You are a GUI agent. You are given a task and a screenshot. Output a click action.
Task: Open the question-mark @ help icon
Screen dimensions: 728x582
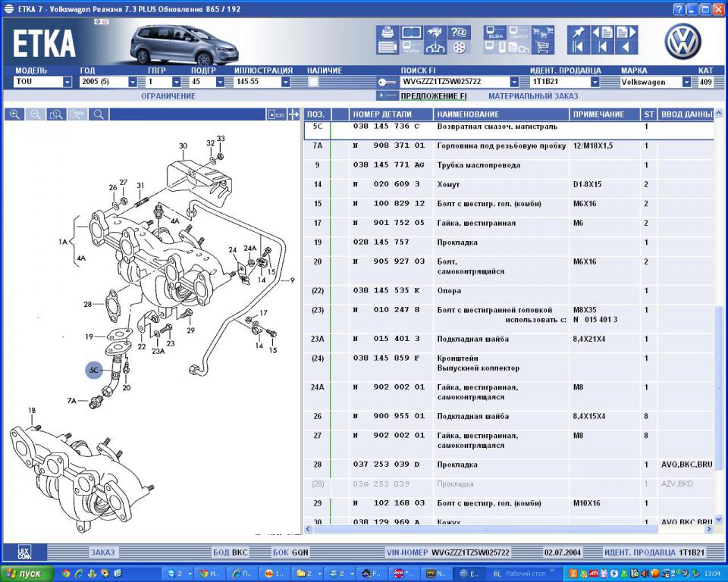pyautogui.click(x=459, y=32)
